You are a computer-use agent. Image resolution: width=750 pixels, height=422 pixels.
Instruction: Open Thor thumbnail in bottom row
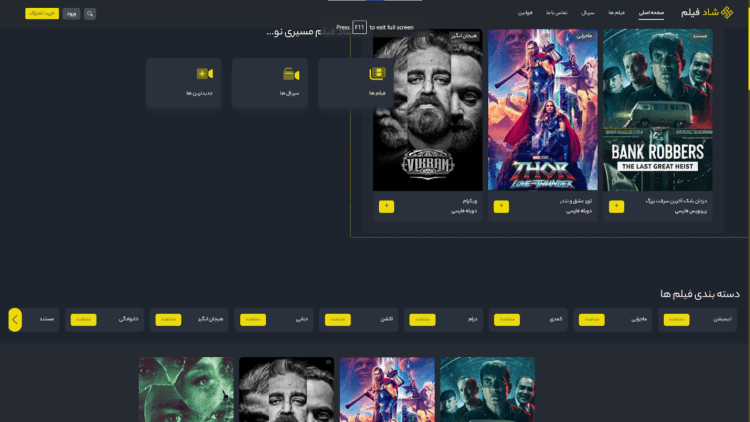(387, 389)
